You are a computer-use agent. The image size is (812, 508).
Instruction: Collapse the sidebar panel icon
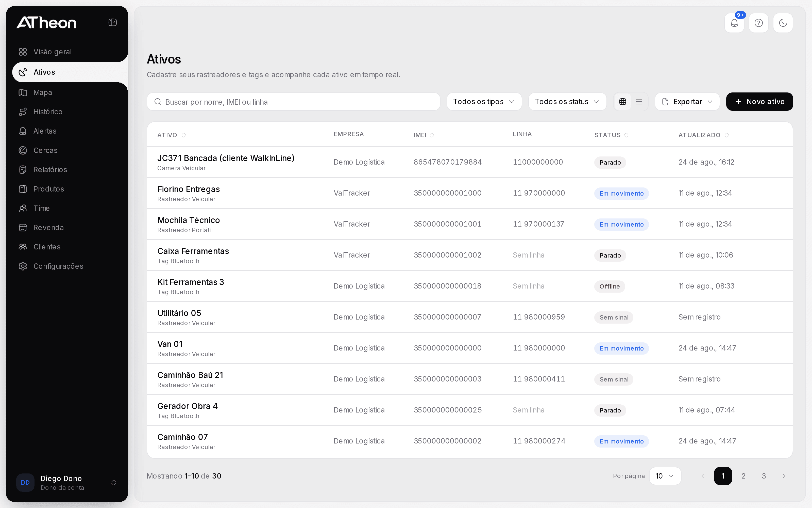[112, 23]
